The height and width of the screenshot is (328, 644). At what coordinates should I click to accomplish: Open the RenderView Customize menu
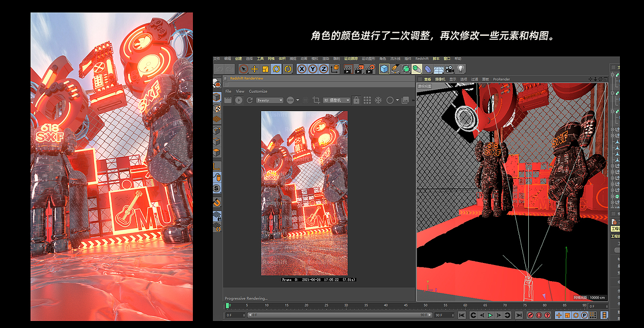[258, 91]
